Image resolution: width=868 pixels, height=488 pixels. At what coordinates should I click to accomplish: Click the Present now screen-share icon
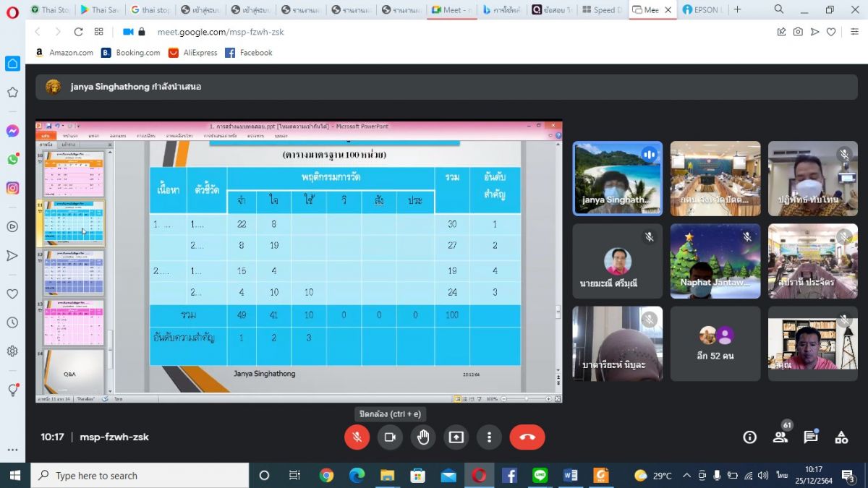pos(456,437)
